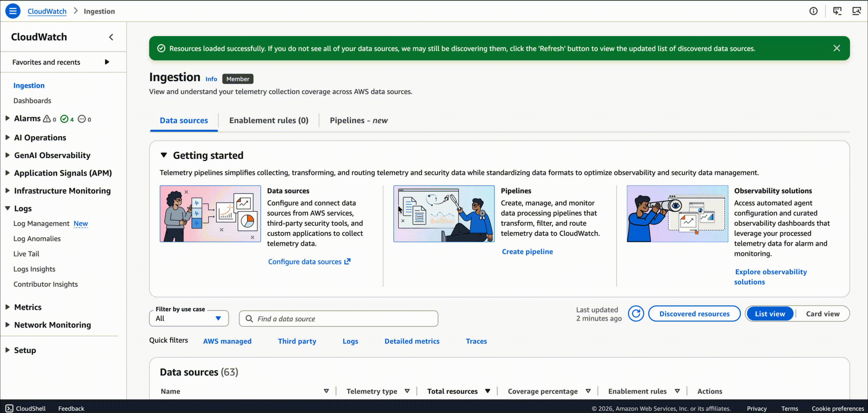This screenshot has width=868, height=413.
Task: Open the hamburger navigation menu
Action: [13, 11]
